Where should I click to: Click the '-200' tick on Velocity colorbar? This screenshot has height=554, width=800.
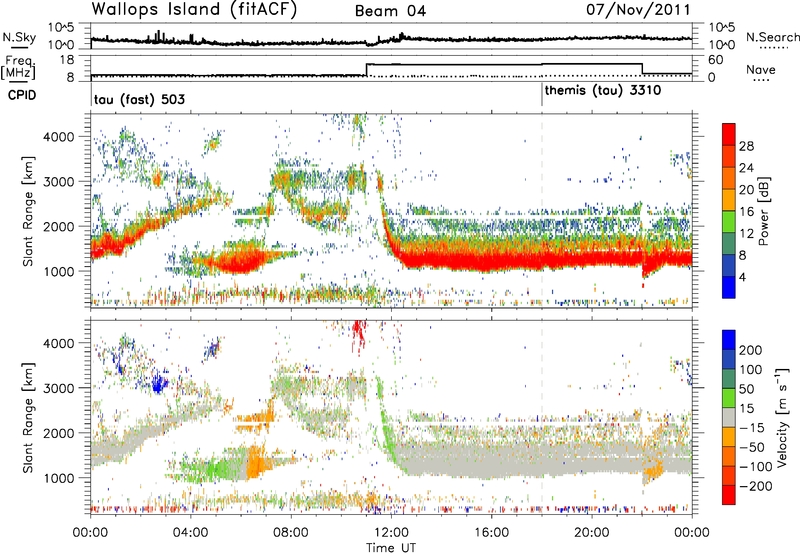pos(755,486)
